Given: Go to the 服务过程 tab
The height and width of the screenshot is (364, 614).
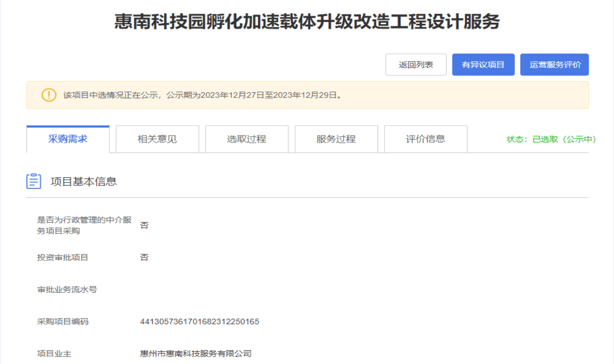Looking at the screenshot, I should pyautogui.click(x=336, y=139).
